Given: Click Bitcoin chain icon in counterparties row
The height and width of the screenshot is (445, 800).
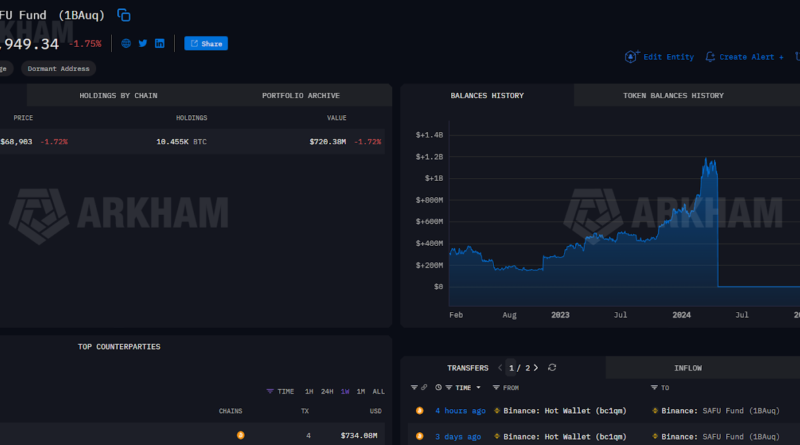Looking at the screenshot, I should (240, 435).
